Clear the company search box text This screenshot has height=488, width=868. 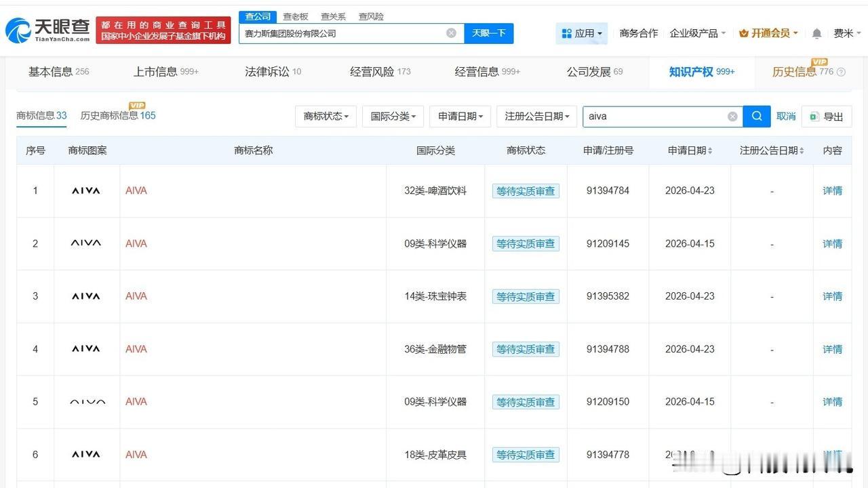(x=451, y=33)
